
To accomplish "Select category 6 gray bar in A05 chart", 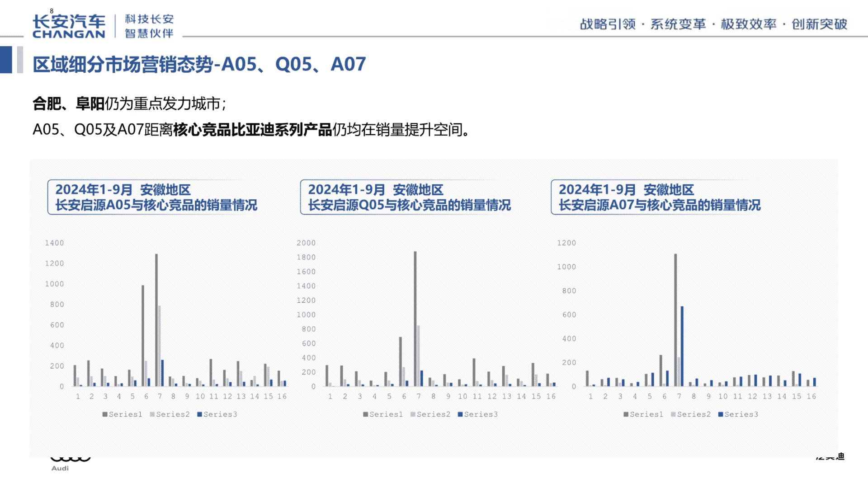I will click(x=143, y=336).
